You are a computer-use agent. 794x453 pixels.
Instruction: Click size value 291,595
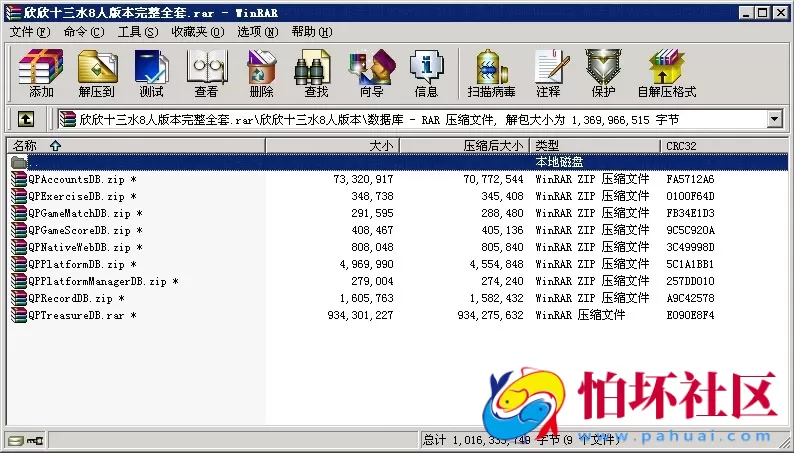pyautogui.click(x=372, y=213)
